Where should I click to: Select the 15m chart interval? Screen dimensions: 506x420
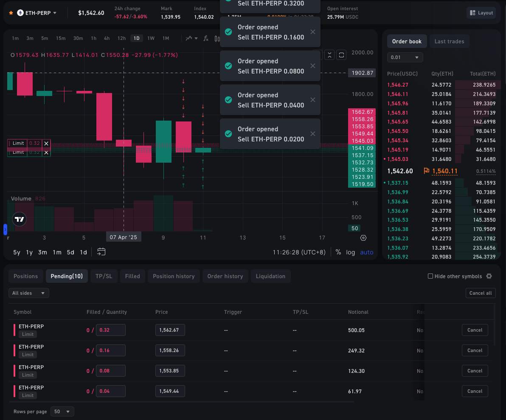pyautogui.click(x=61, y=38)
